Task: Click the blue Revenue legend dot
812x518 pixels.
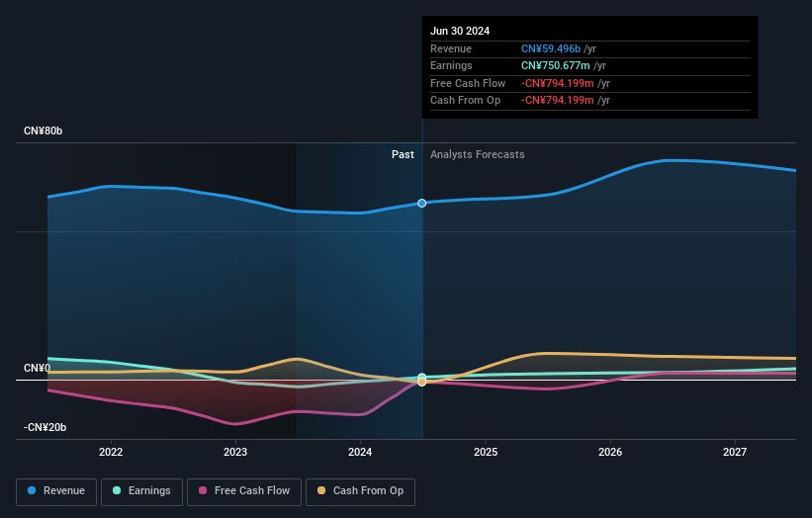Action: tap(32, 490)
